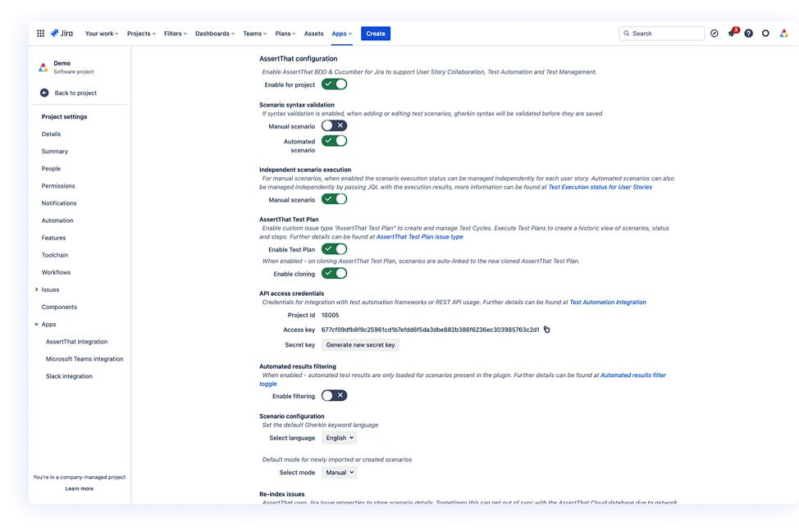Click the Generate new secret key button

(x=359, y=344)
